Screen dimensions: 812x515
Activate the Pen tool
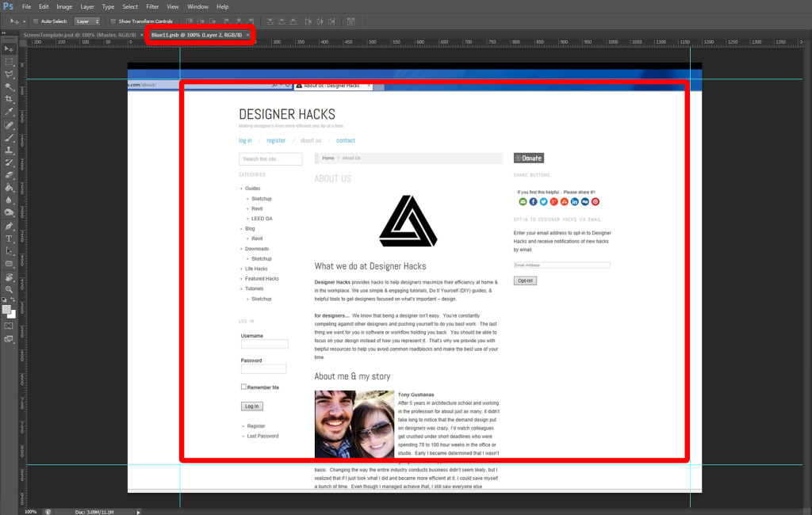pyautogui.click(x=9, y=226)
